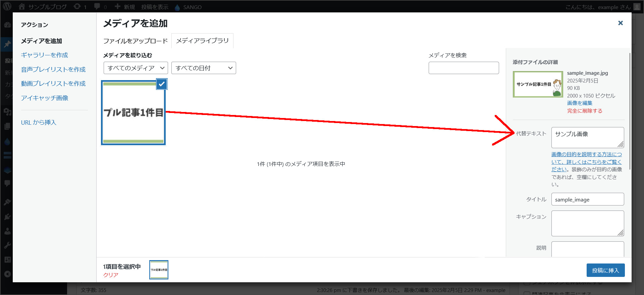
Task: Click the 代替テキスト text field
Action: [x=587, y=137]
